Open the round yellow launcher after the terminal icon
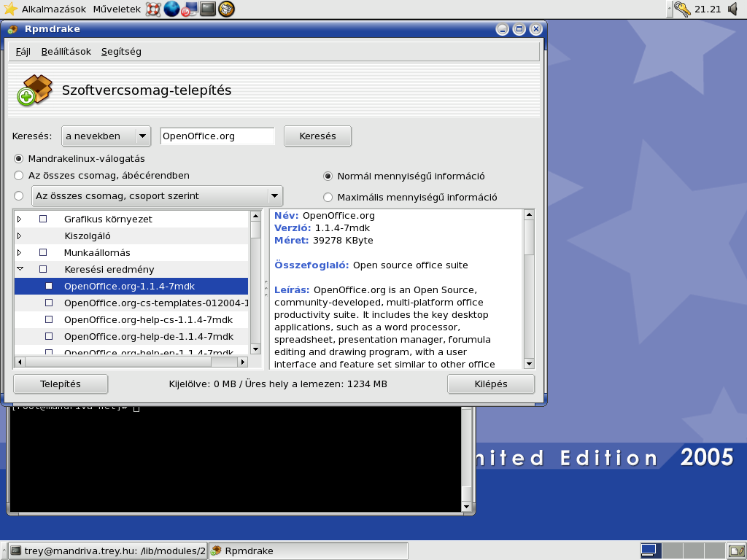This screenshot has width=747, height=560. pos(226,9)
